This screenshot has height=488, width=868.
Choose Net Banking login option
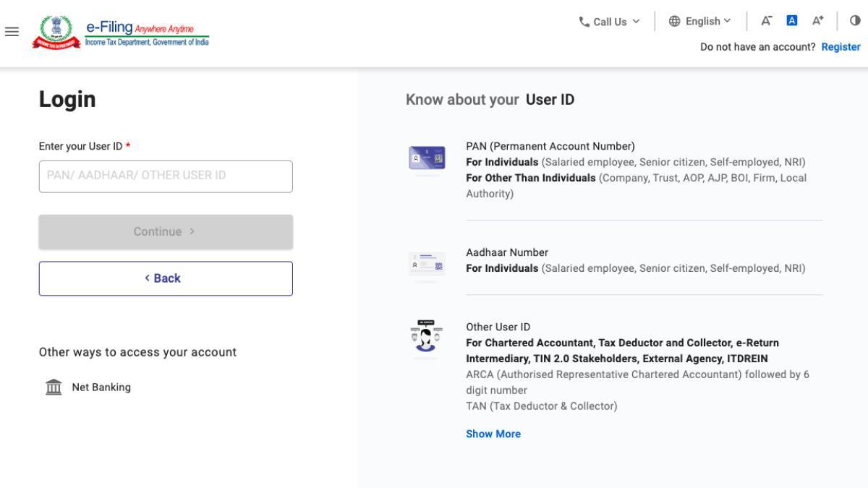point(101,388)
